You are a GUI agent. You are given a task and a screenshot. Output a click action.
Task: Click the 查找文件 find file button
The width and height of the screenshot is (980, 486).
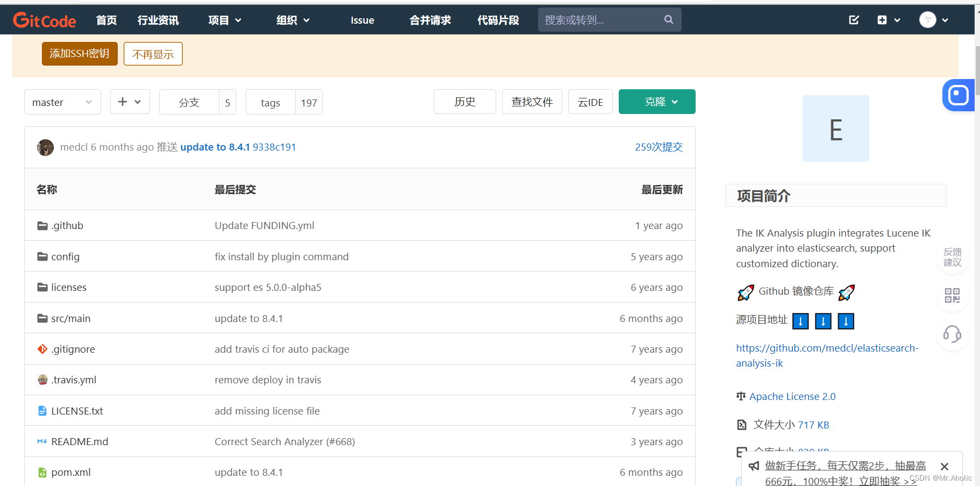tap(532, 102)
